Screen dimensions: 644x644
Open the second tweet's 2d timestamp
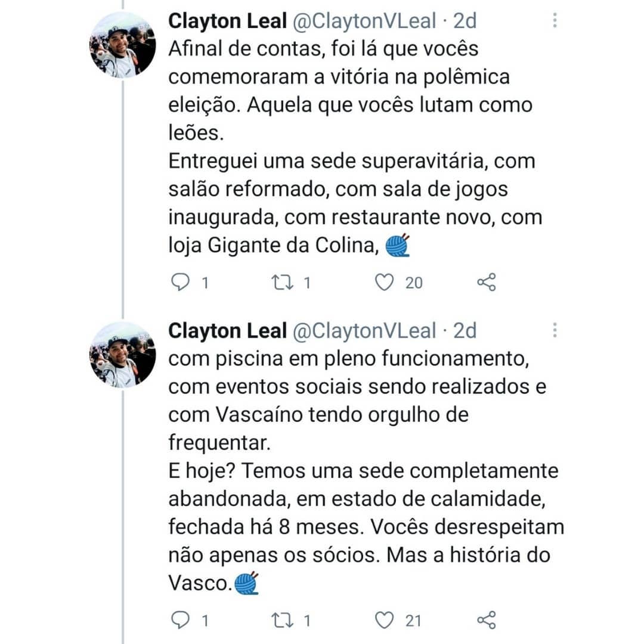point(465,331)
